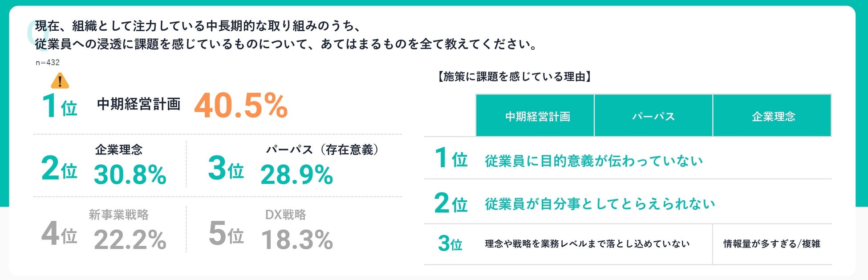Click the 新事業戦略 label in fourth place
The height and width of the screenshot is (280, 868).
(118, 215)
